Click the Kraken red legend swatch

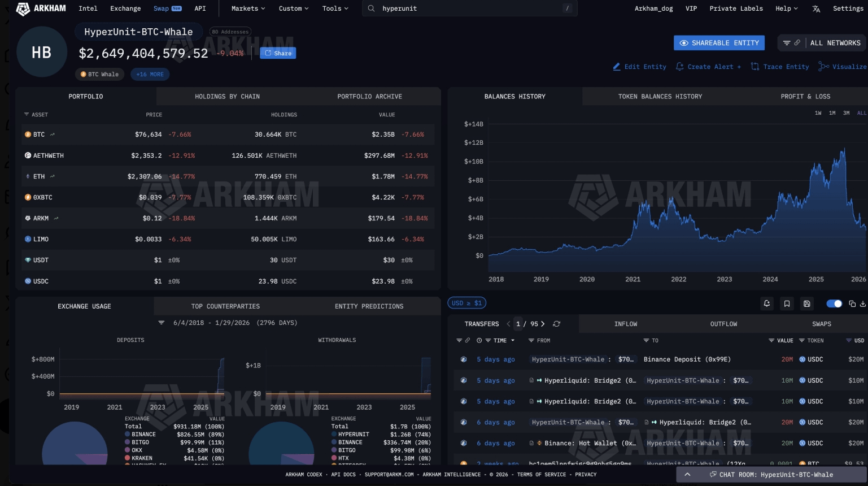coord(128,458)
